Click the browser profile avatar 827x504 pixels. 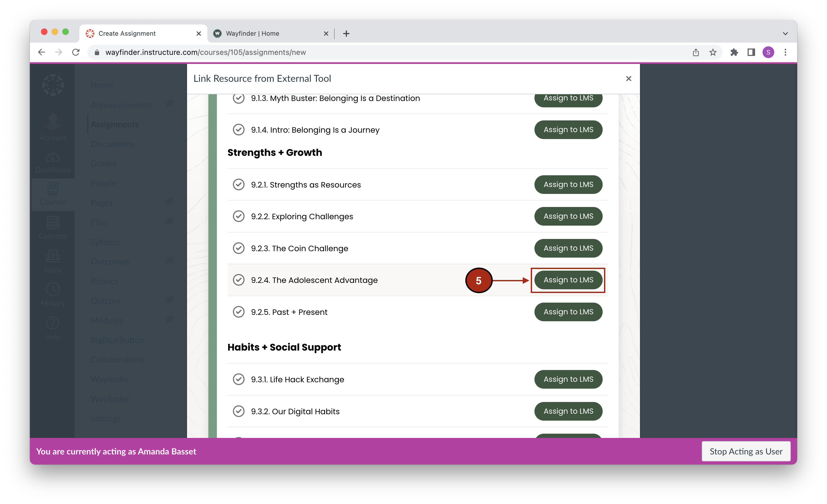(769, 52)
